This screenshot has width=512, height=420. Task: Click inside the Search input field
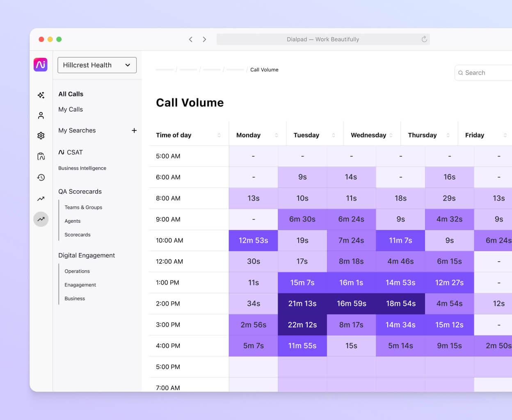coord(484,73)
